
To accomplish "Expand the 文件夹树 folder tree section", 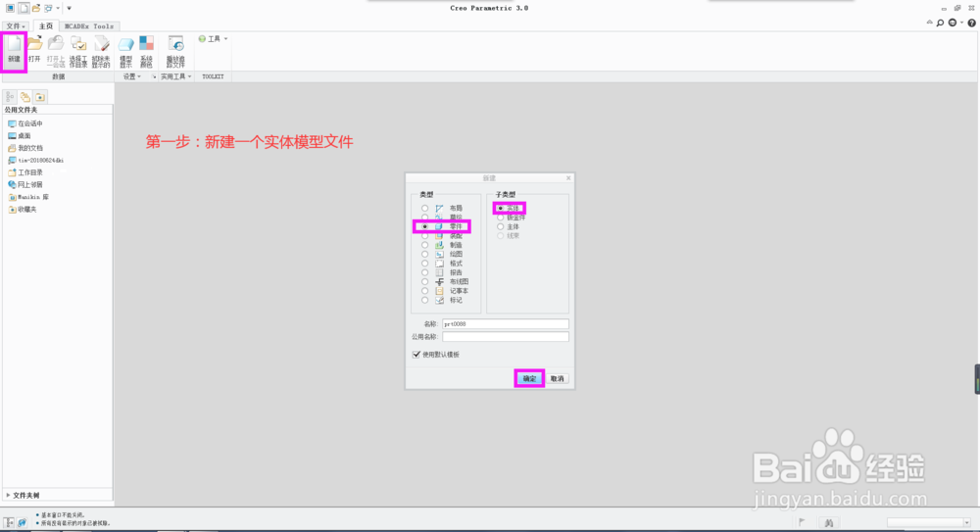I will pos(23,495).
